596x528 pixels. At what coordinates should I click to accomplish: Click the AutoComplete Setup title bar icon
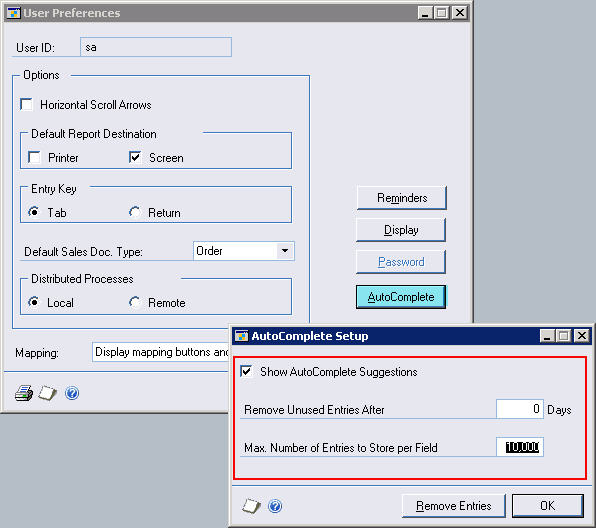(241, 336)
